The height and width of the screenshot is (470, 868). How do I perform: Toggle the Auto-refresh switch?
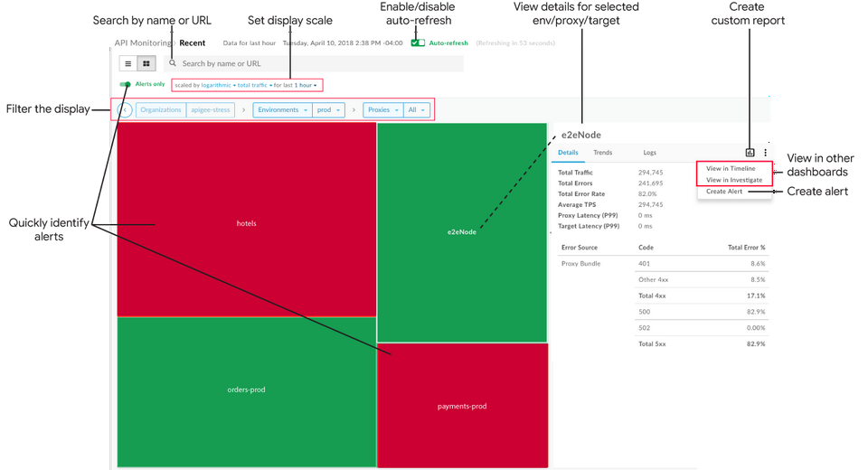click(x=417, y=42)
